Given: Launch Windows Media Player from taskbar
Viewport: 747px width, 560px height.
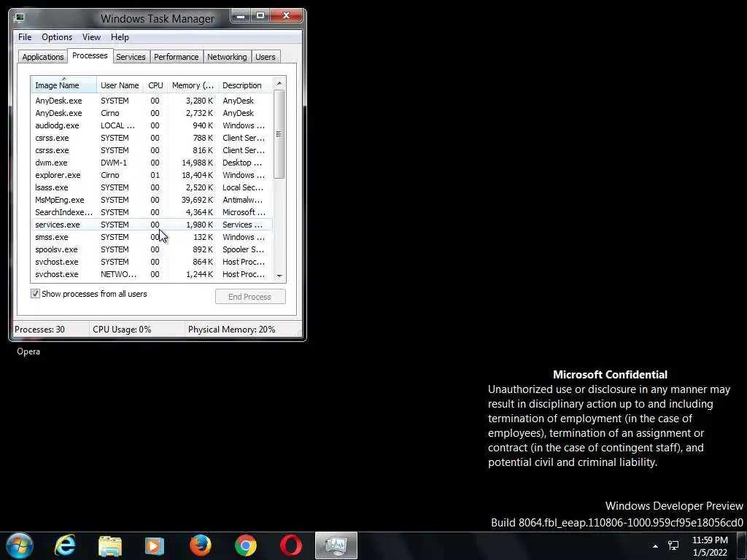Looking at the screenshot, I should pyautogui.click(x=155, y=546).
